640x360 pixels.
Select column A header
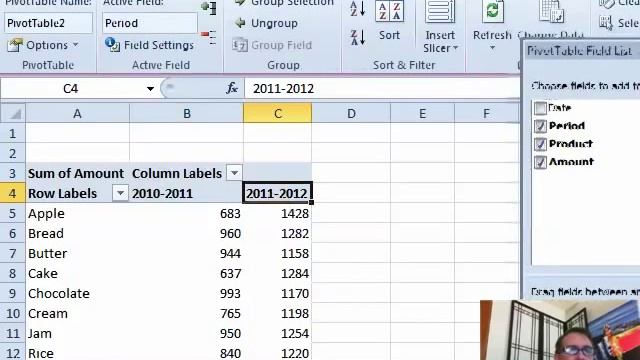pos(77,113)
